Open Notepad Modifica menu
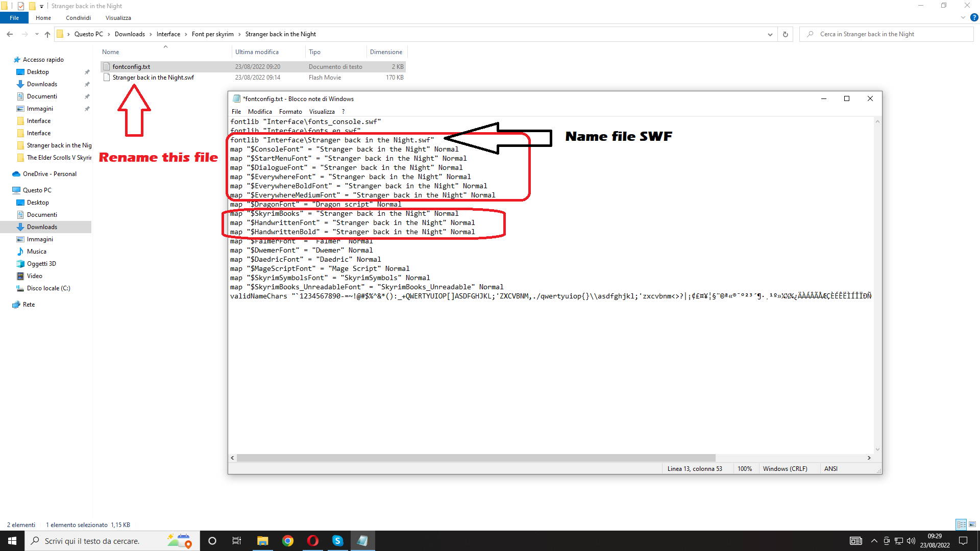The height and width of the screenshot is (551, 980). 260,112
